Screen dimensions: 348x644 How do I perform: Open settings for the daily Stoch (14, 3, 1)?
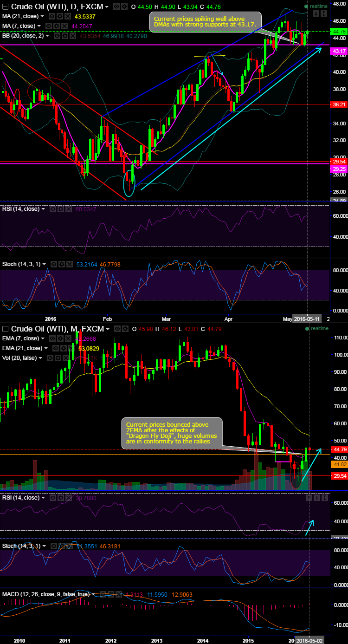62,264
